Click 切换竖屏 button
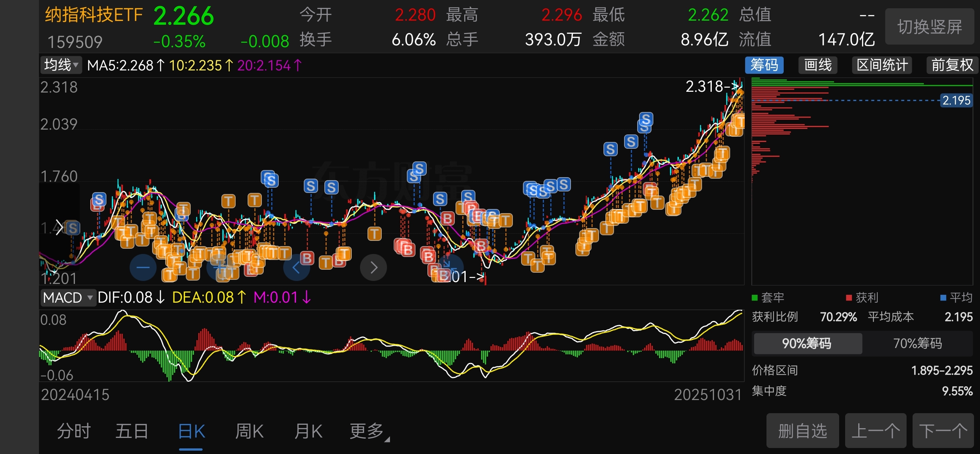 929,27
